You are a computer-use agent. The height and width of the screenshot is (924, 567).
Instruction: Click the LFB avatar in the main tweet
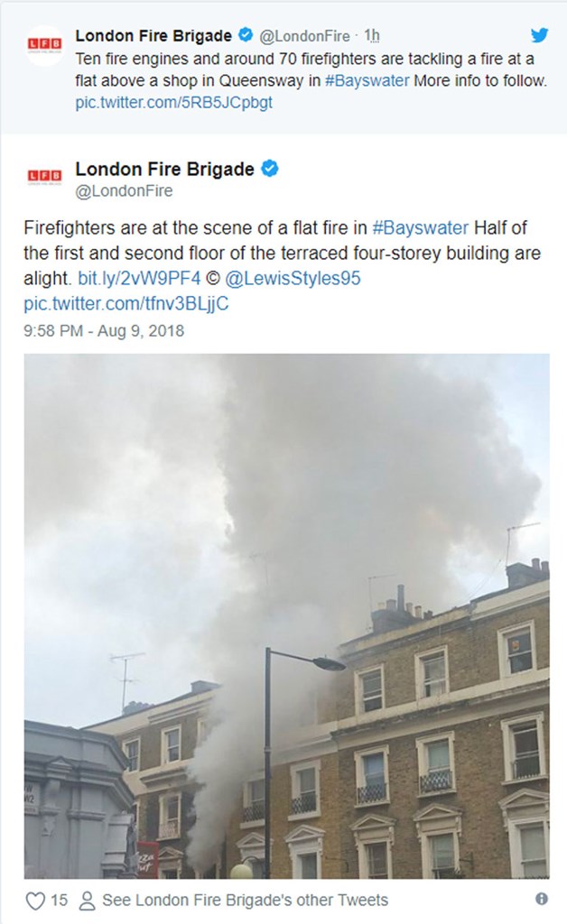pos(45,177)
